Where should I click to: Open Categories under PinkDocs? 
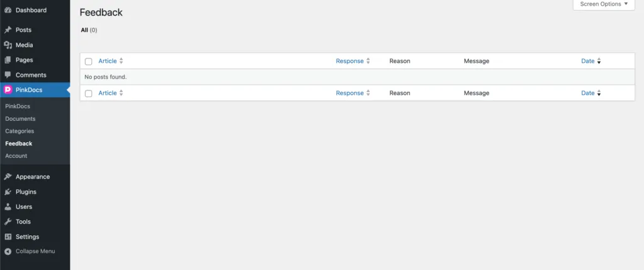[x=19, y=131]
